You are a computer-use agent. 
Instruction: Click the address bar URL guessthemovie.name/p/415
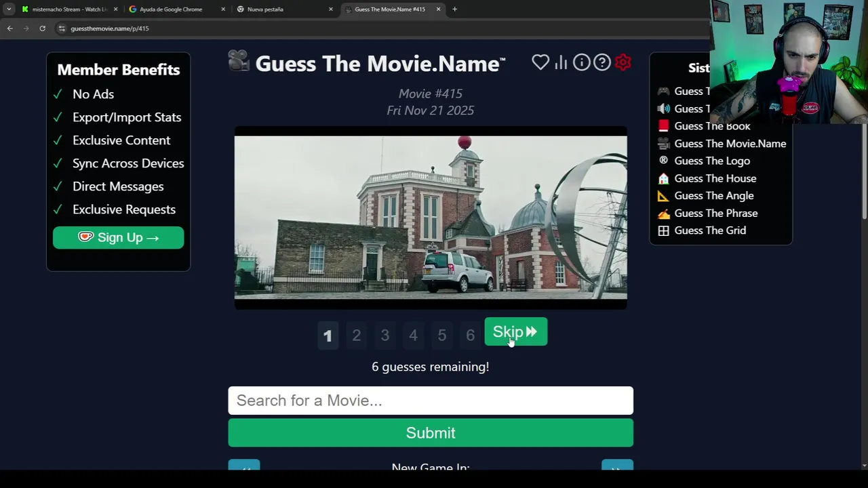pos(109,28)
